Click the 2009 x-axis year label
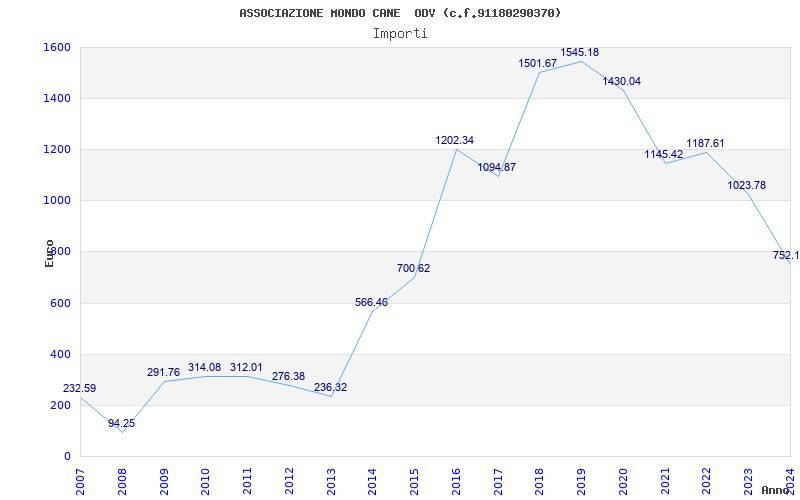800x500 pixels. (x=164, y=480)
